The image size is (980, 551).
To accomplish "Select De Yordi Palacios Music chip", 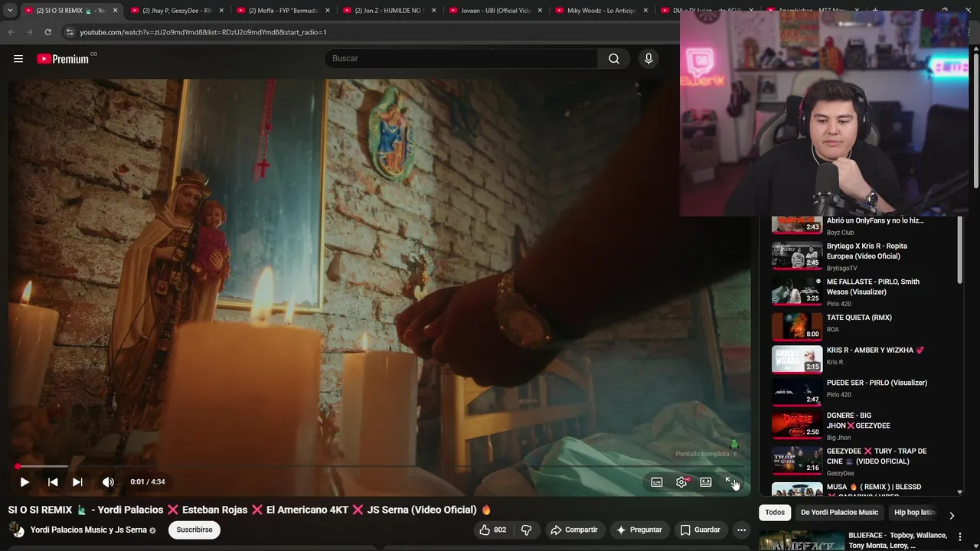I will pos(839,513).
